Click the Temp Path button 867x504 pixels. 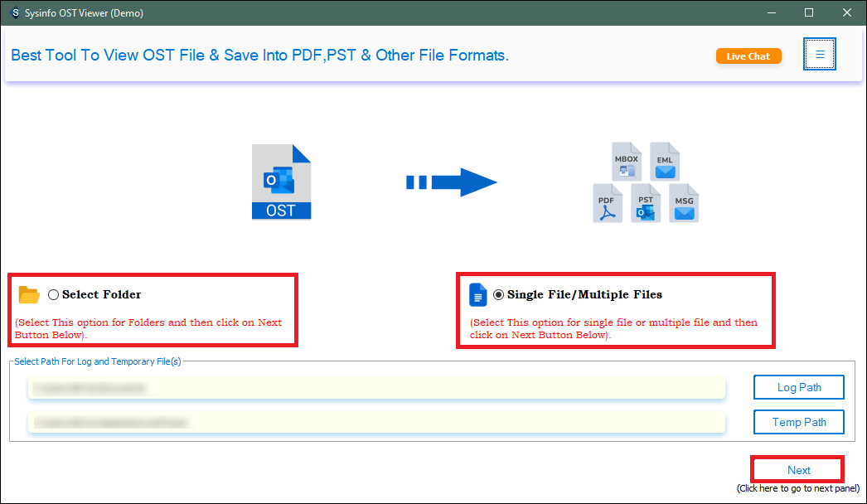click(x=798, y=422)
